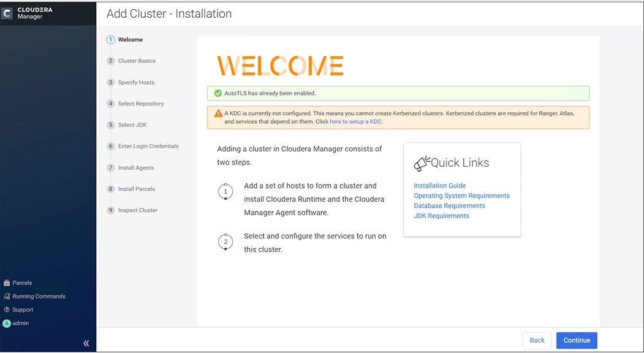This screenshot has height=353, width=644.
Task: Open the Support menu
Action: click(18, 310)
